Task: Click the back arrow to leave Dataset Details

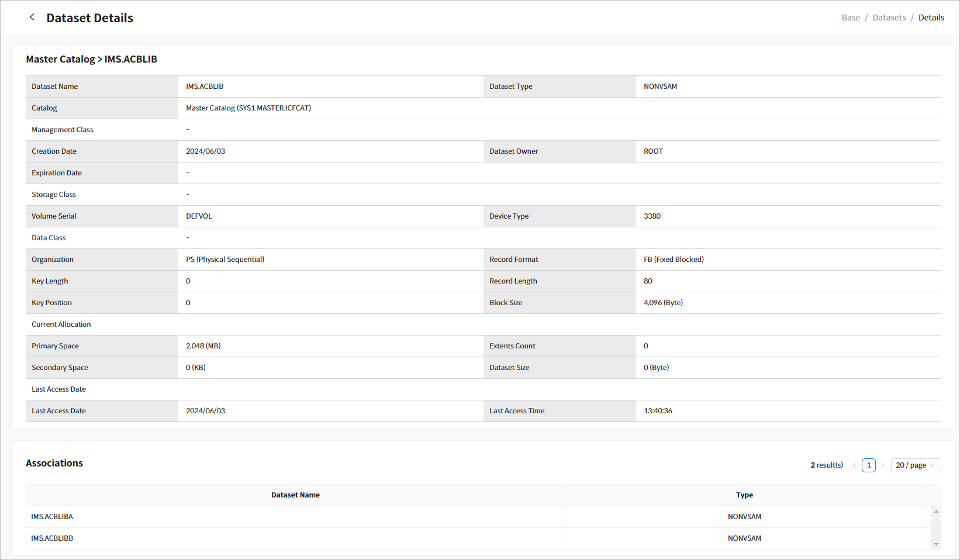Action: click(32, 17)
